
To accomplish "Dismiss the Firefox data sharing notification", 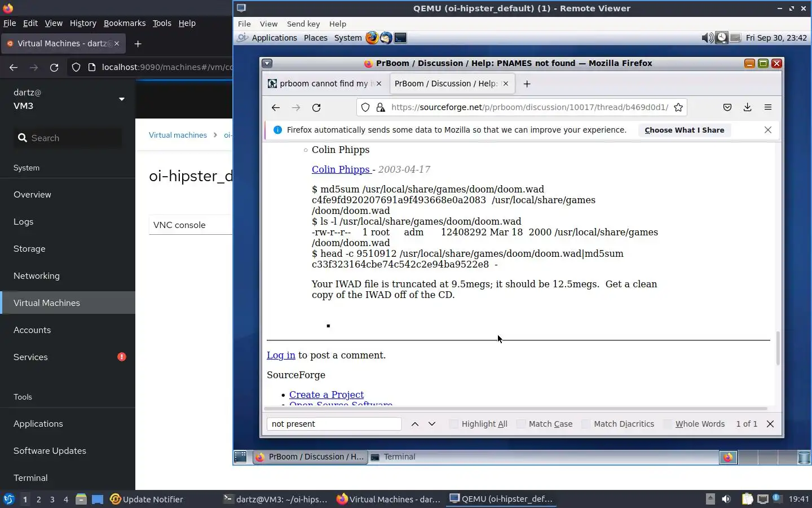I will tap(768, 130).
